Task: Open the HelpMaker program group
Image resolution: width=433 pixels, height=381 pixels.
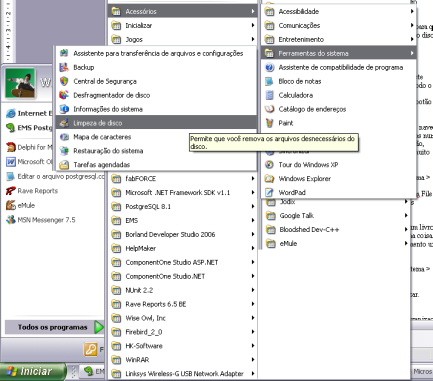Action: pos(183,248)
